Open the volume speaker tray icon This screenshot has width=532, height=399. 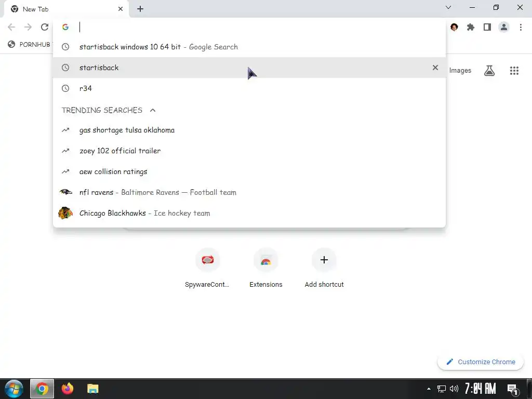pyautogui.click(x=454, y=389)
